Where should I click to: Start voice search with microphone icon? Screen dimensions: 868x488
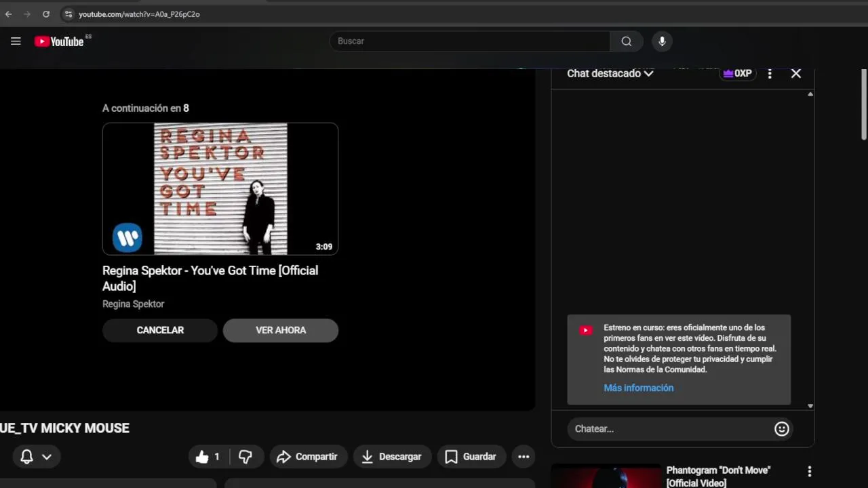click(x=662, y=41)
